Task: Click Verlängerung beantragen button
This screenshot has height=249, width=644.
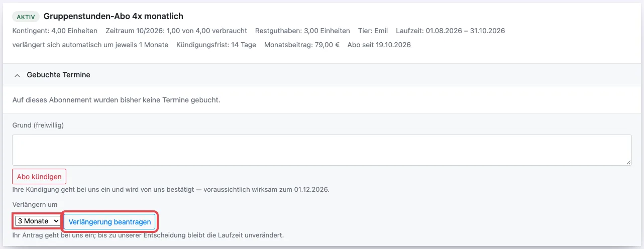Action: (x=110, y=221)
